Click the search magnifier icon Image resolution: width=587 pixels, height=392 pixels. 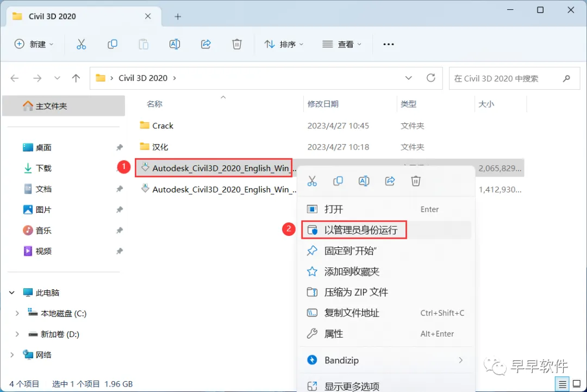pyautogui.click(x=566, y=78)
